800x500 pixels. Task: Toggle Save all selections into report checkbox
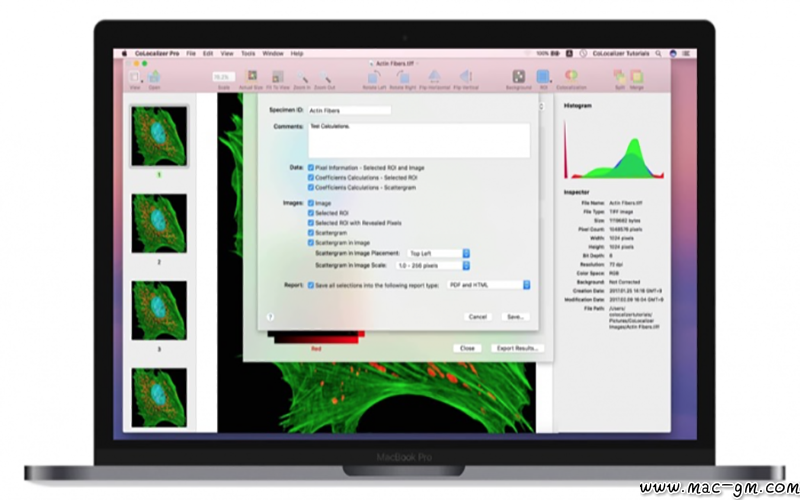[x=311, y=285]
